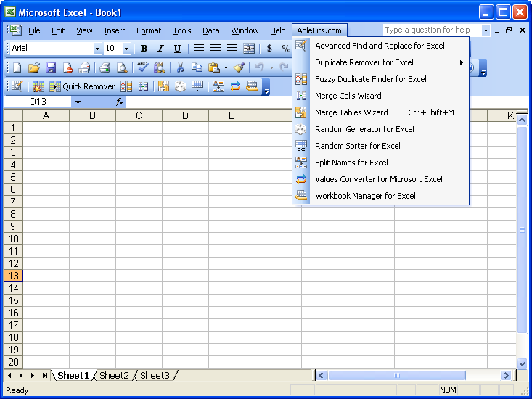The image size is (532, 399).
Task: Choose Merge Cells Wizard entry
Action: (381, 96)
